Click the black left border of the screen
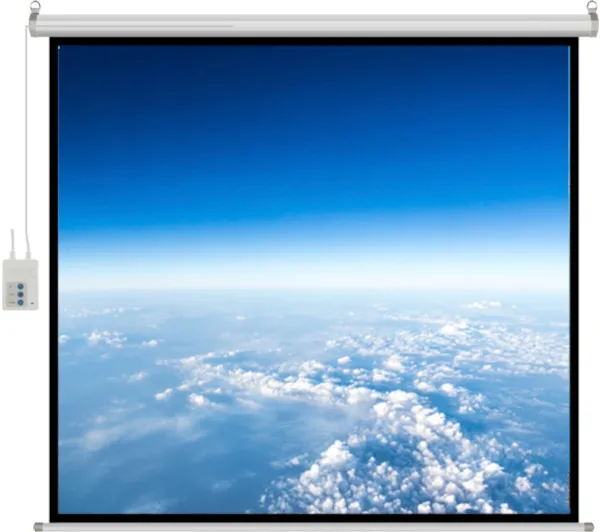 tap(53, 280)
